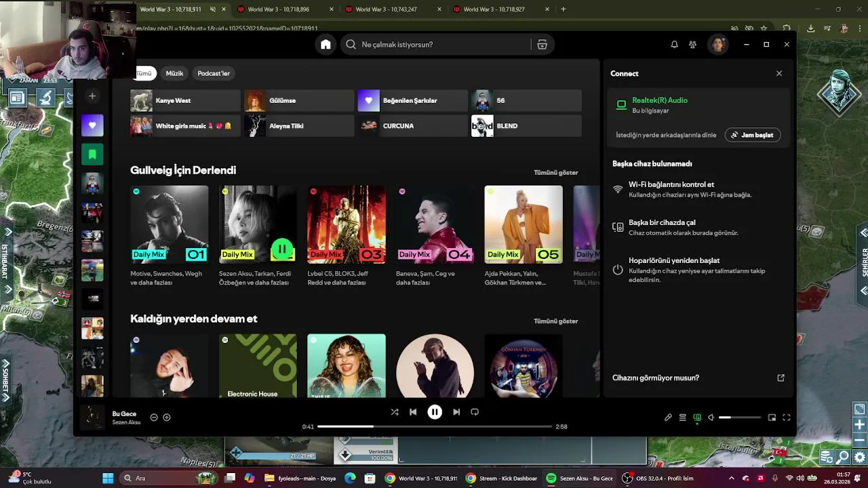Seek within the song progress bar
The image size is (868, 488).
click(x=435, y=426)
